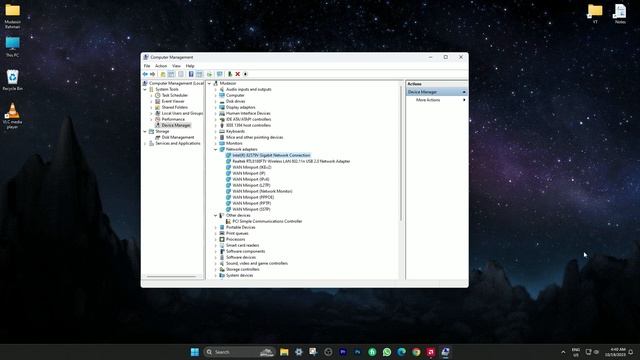This screenshot has width=640, height=360.
Task: Open Photoshop icon in the taskbar
Action: pyautogui.click(x=358, y=352)
